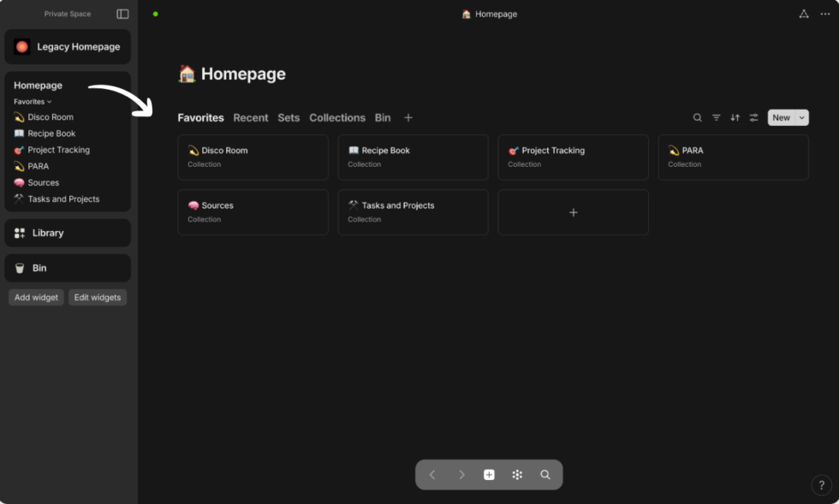Click the trash icon next to Bin
The width and height of the screenshot is (839, 504).
21,268
